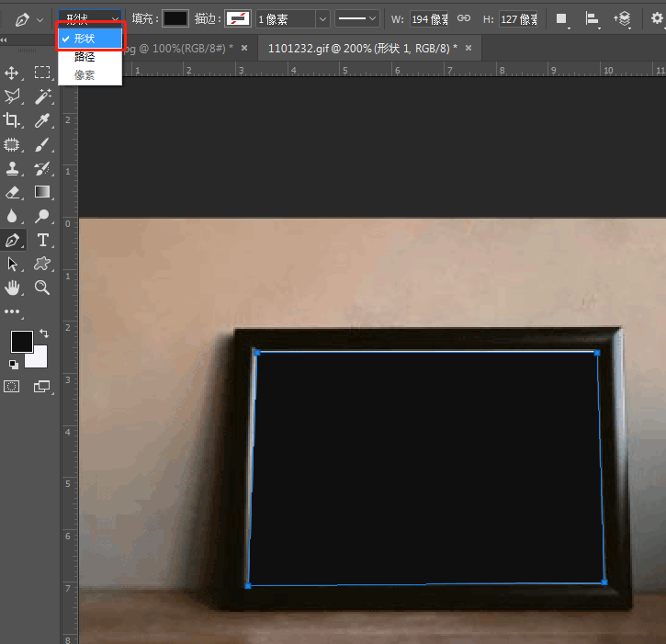666x644 pixels.
Task: Select the Crop tool
Action: pos(11,120)
